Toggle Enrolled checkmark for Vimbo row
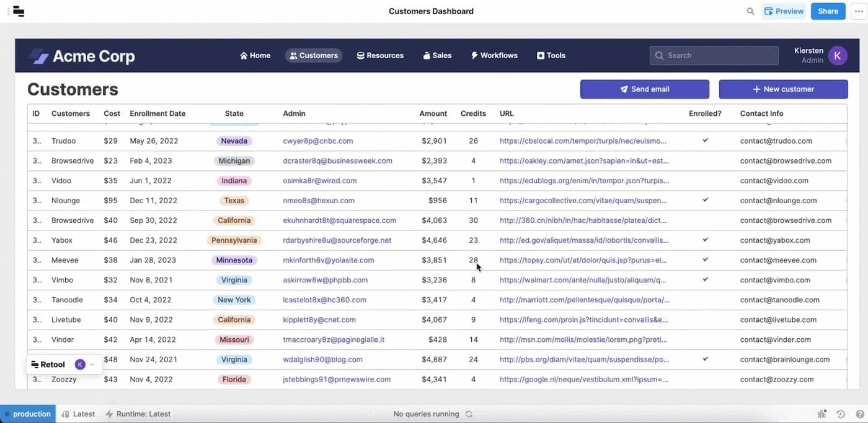 (x=705, y=279)
